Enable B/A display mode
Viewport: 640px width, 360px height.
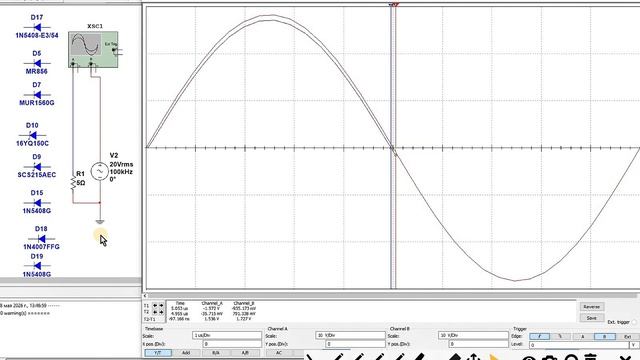(x=216, y=353)
